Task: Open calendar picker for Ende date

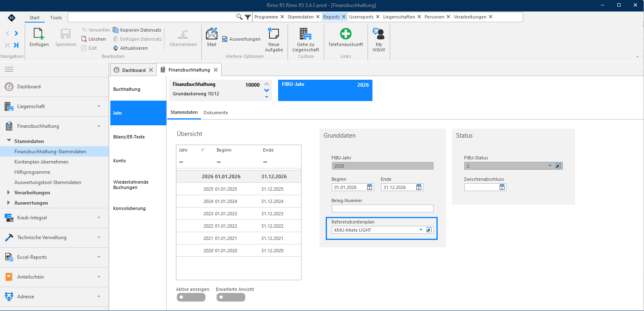Action: pos(419,187)
